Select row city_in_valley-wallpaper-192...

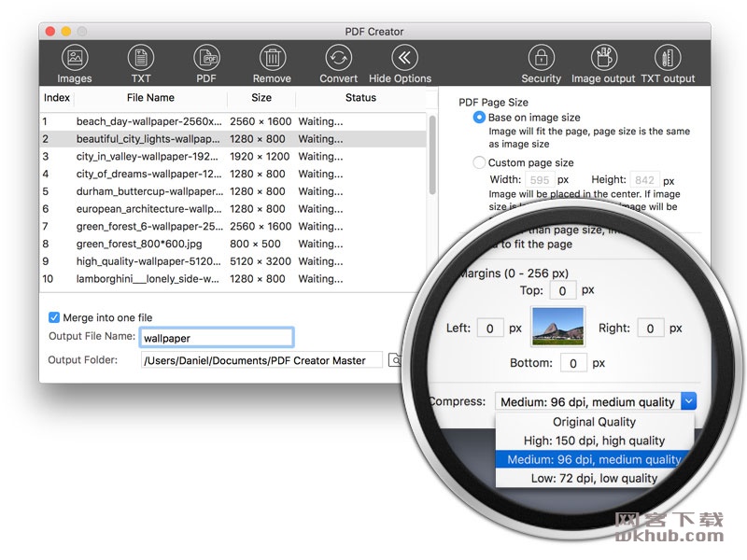pos(233,156)
